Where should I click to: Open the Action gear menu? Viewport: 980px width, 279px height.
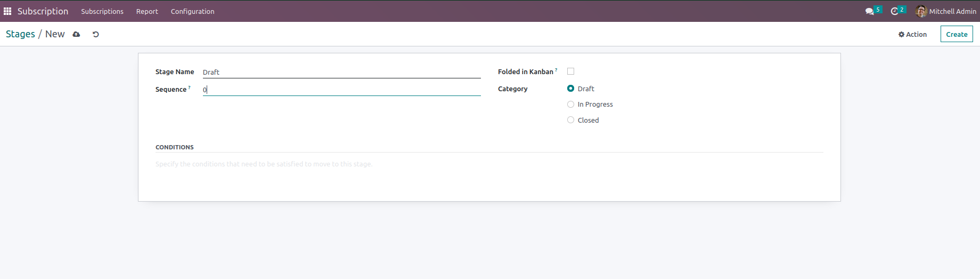(912, 34)
